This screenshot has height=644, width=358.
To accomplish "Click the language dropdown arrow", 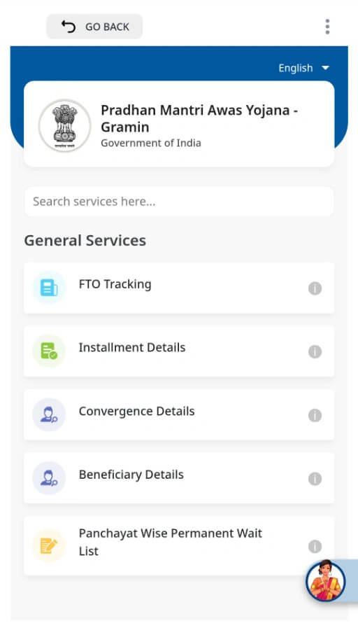I will [x=326, y=68].
